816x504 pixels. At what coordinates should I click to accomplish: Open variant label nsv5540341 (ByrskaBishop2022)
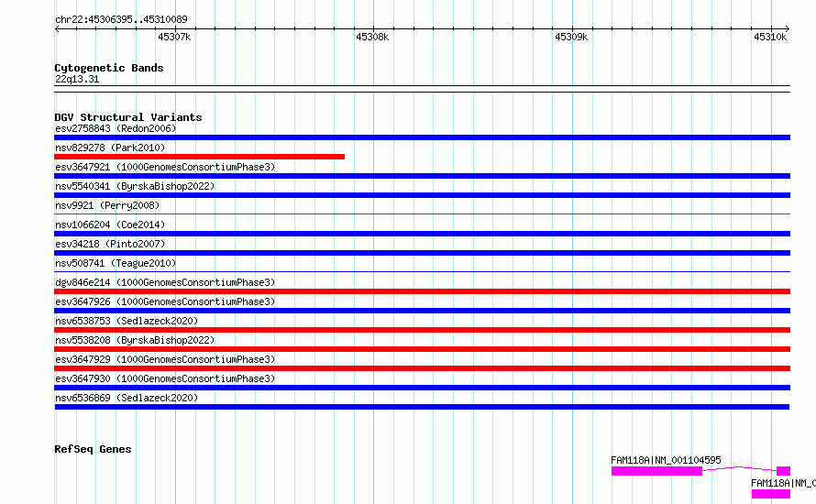tap(135, 186)
